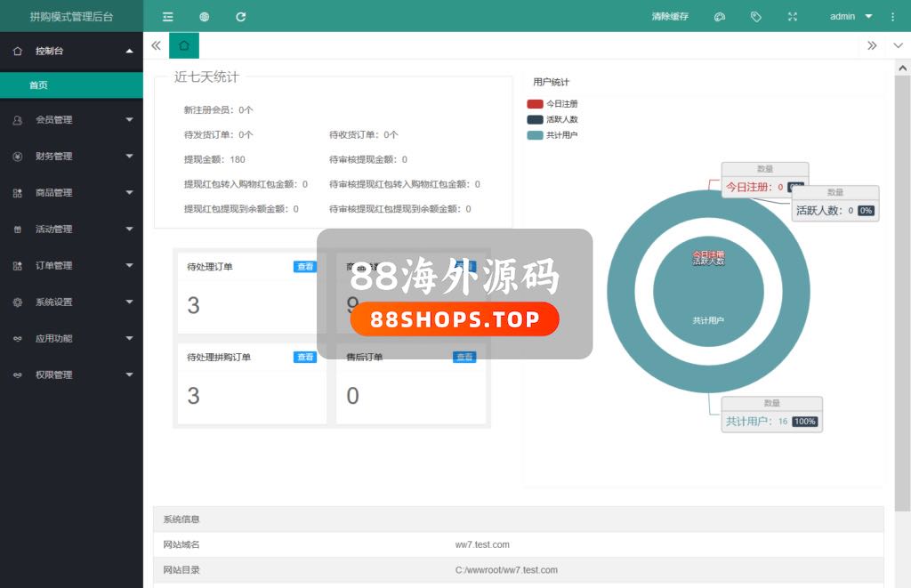The width and height of the screenshot is (911, 588).
Task: Click the refresh icon in the top bar
Action: coord(241,17)
